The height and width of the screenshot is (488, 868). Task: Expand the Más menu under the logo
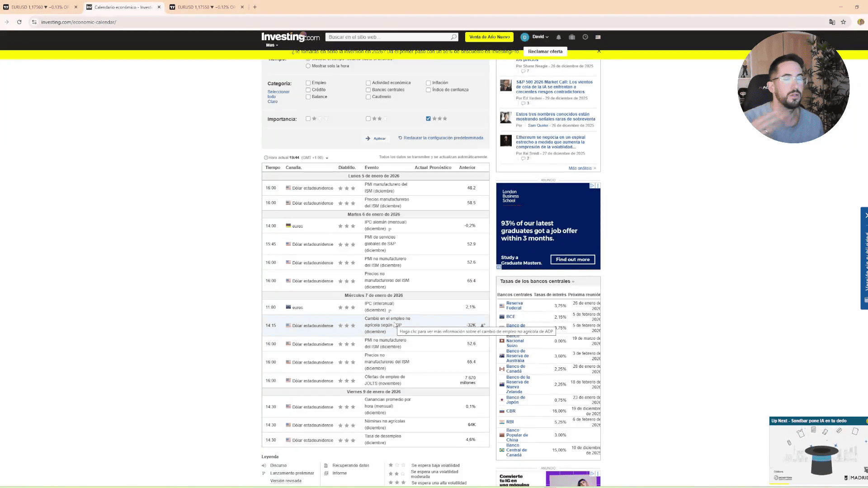click(x=272, y=45)
